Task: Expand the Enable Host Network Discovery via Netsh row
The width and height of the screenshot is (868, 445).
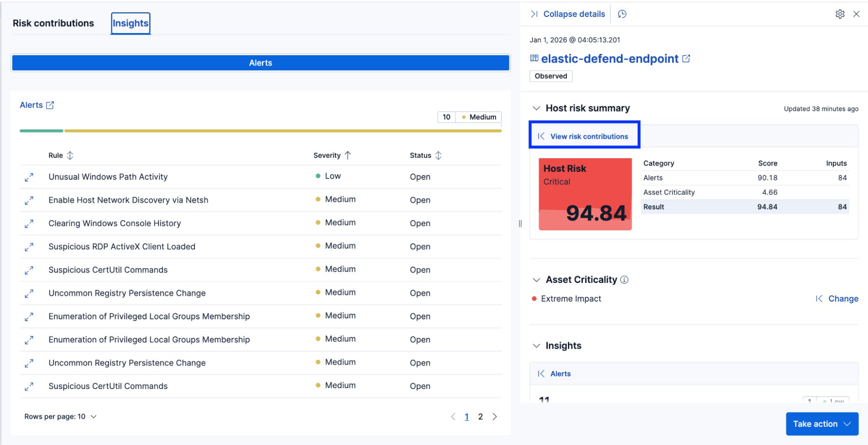Action: coord(29,200)
